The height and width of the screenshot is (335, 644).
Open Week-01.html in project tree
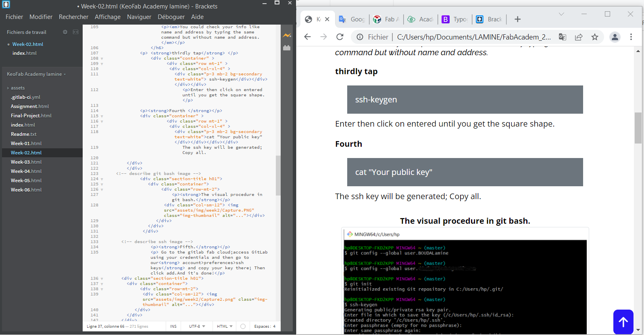click(26, 144)
